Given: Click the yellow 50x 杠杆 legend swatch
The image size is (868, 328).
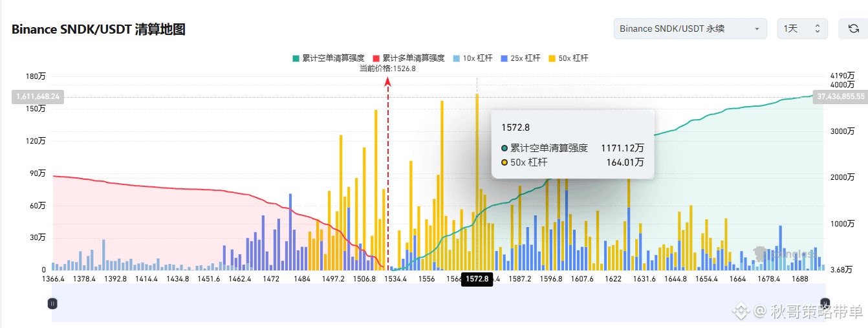Looking at the screenshot, I should [x=552, y=58].
